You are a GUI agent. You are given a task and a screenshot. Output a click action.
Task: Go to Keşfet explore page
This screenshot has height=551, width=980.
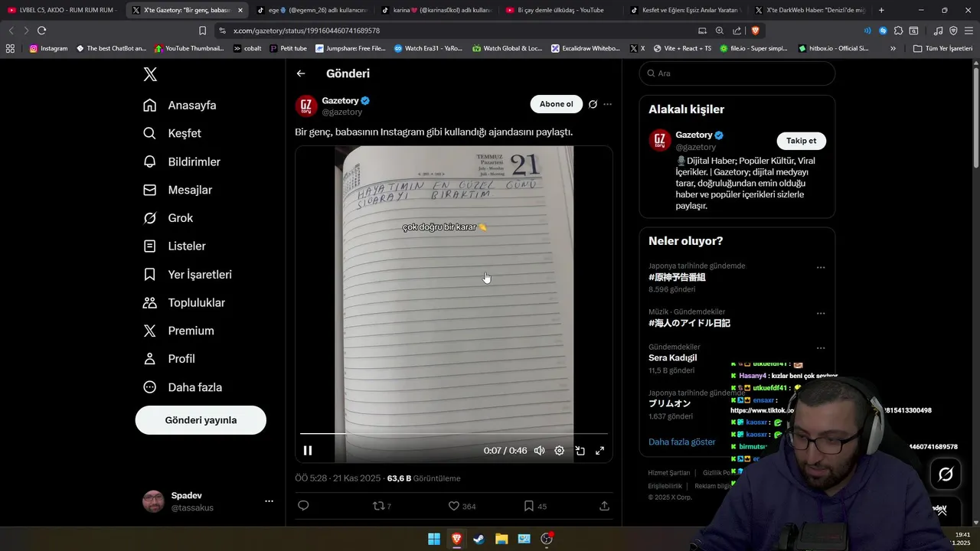[x=173, y=133]
